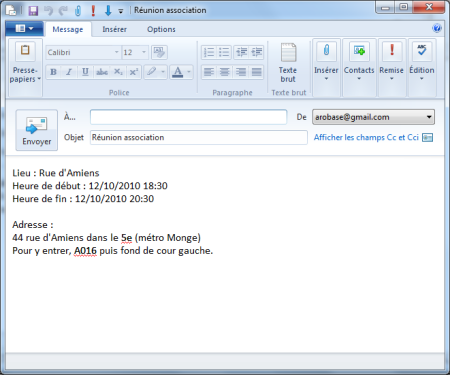The height and width of the screenshot is (375, 450).
Task: Switch to the Options tab
Action: click(161, 29)
